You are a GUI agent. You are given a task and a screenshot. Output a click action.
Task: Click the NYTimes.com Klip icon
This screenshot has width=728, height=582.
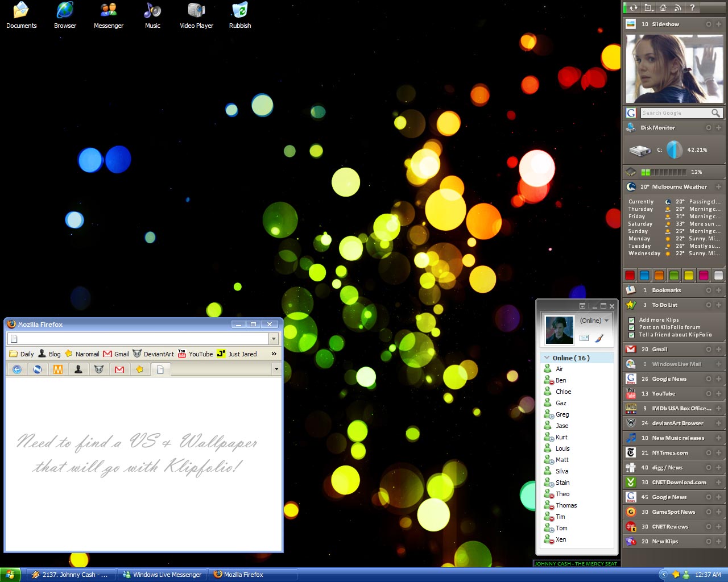point(631,452)
